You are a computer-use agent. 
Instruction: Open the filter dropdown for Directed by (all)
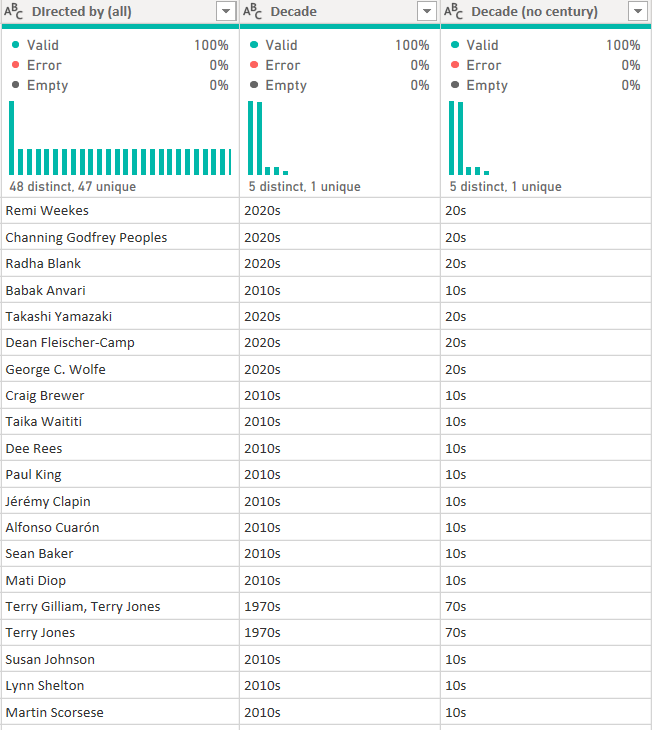point(226,12)
